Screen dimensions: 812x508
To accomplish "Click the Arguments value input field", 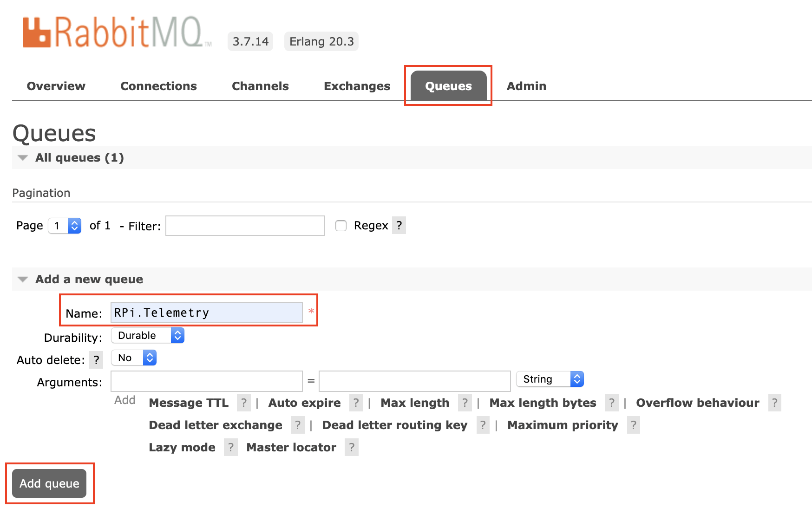I will (x=415, y=381).
